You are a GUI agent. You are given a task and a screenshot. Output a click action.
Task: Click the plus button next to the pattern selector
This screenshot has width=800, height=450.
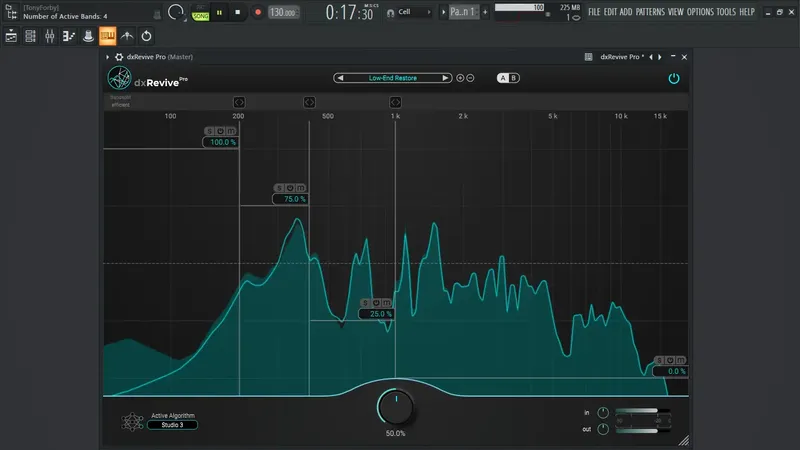coord(485,12)
